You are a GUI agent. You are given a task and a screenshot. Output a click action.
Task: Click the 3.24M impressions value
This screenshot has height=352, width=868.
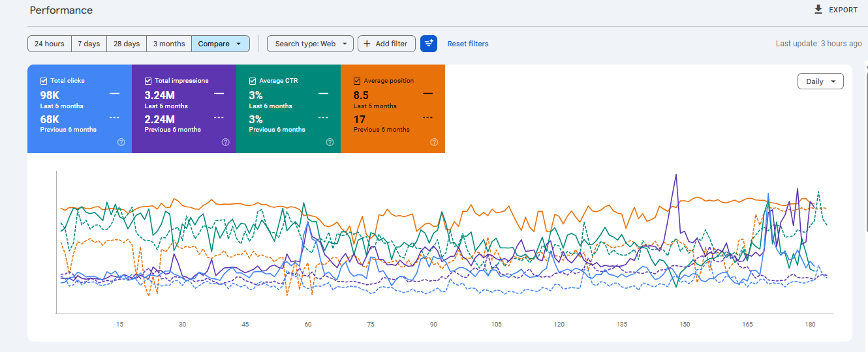tap(160, 96)
